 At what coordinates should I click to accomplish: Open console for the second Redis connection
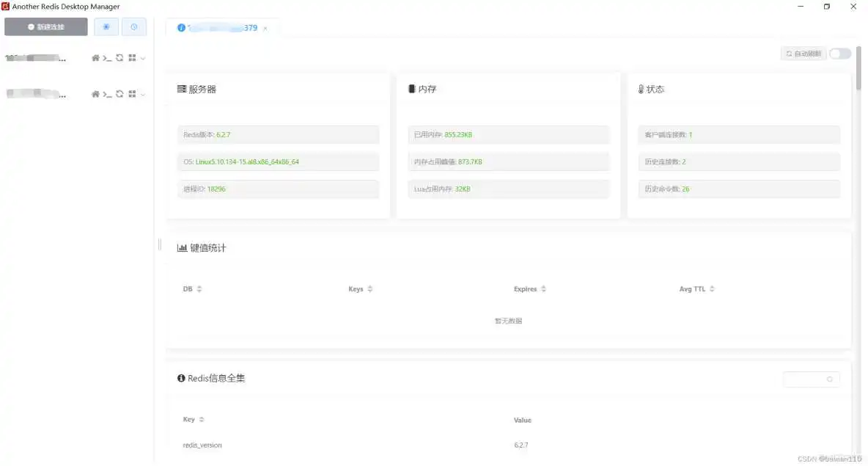click(x=108, y=94)
